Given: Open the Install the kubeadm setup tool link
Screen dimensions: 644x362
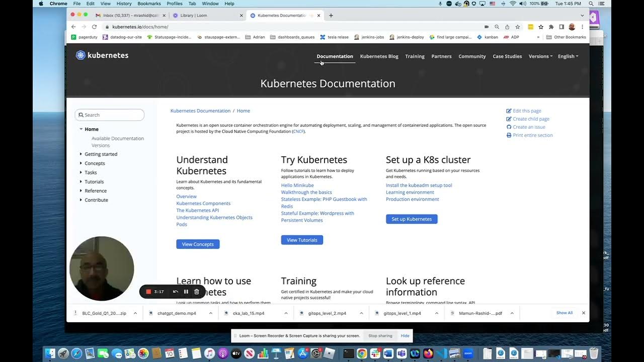Looking at the screenshot, I should coord(419,186).
